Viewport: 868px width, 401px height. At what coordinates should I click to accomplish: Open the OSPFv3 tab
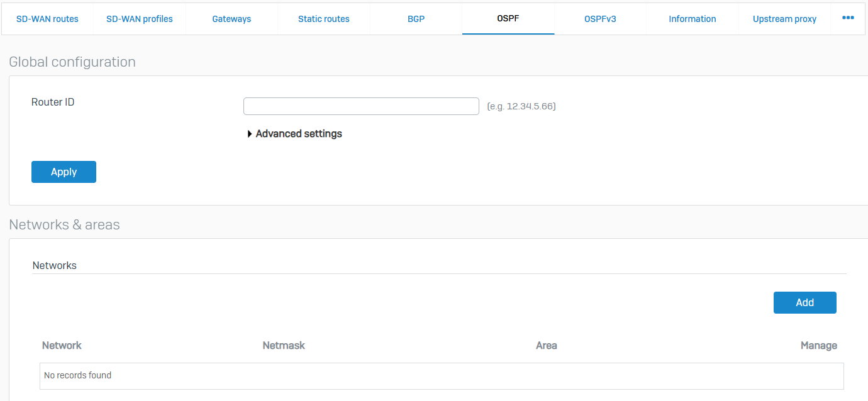pyautogui.click(x=600, y=19)
